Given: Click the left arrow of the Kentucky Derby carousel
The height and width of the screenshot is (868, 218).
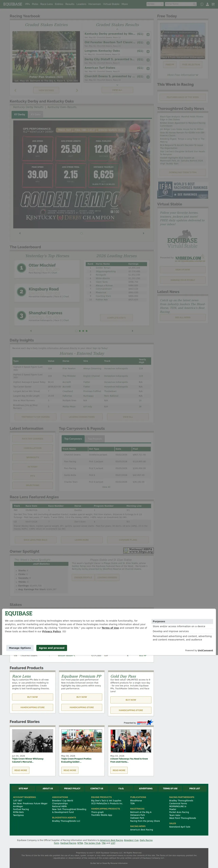Looking at the screenshot, I should pos(20,233).
